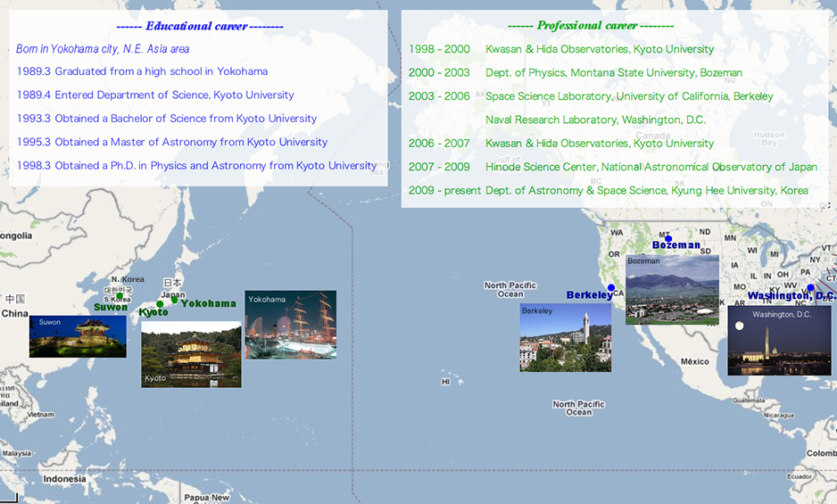
Task: Open the Washington, D.C. monument night photo
Action: click(x=779, y=341)
